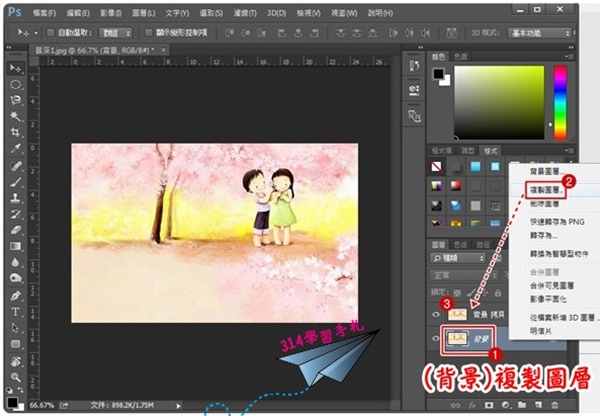Select the Zoom magnifier tool

coord(15,377)
